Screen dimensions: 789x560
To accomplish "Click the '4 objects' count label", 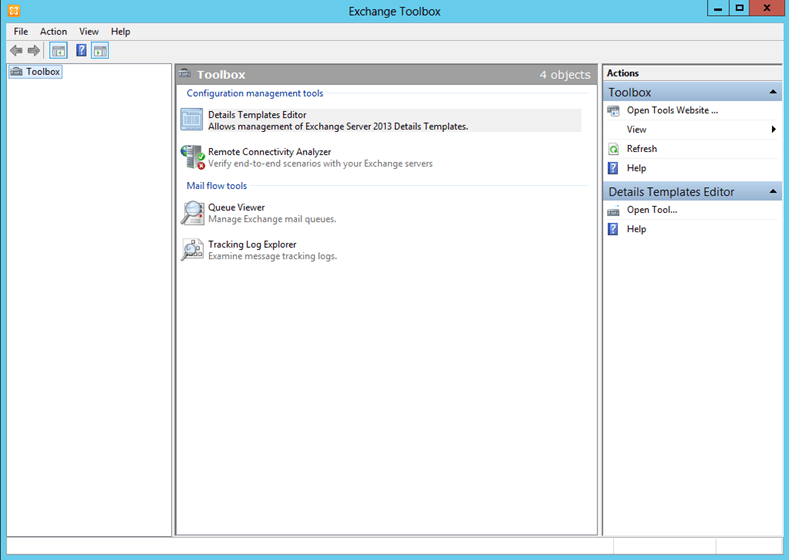I will [565, 74].
